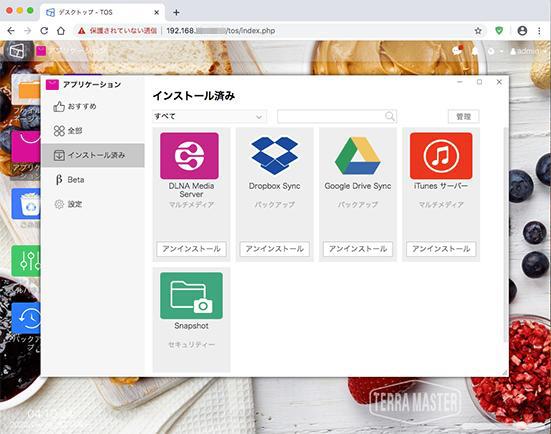Click the magnifier search icon

(389, 116)
